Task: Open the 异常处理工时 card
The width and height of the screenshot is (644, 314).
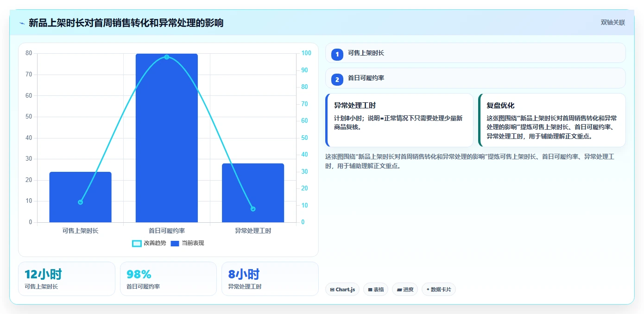Action: coord(399,120)
